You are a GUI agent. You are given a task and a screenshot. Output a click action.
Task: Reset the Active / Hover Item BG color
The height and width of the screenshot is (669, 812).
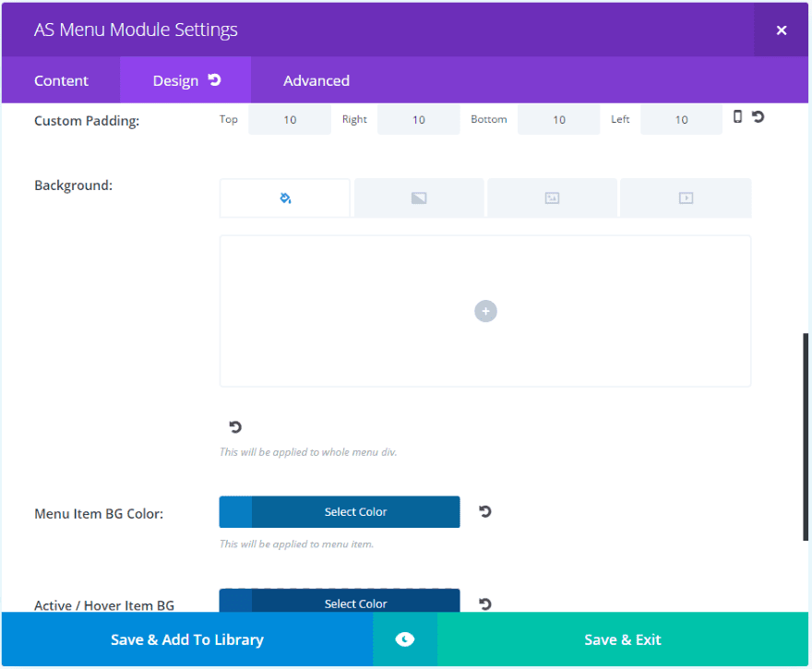pyautogui.click(x=484, y=603)
